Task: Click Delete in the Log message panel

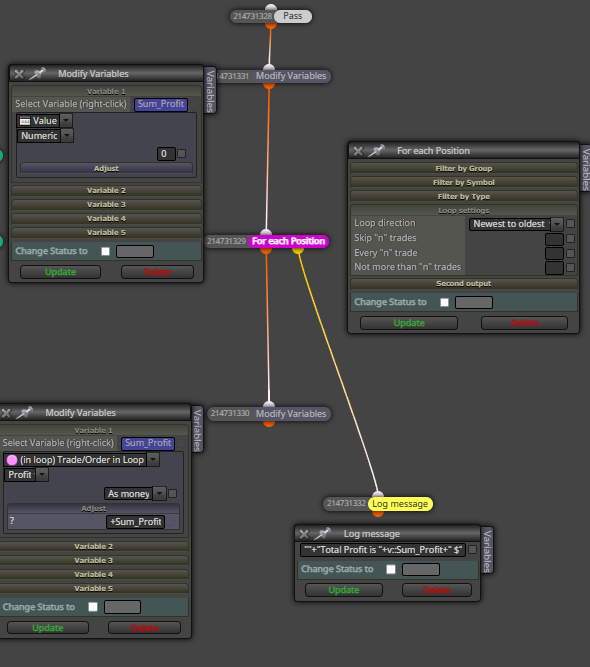Action: coord(436,590)
